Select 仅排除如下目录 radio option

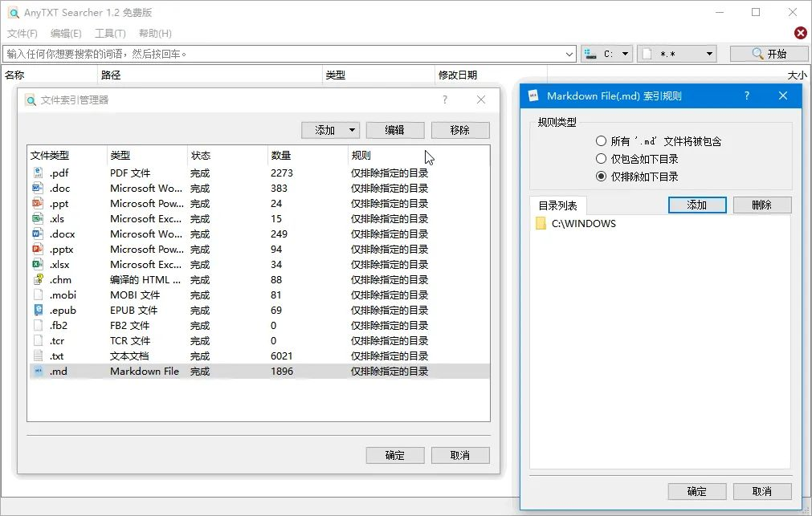point(601,177)
